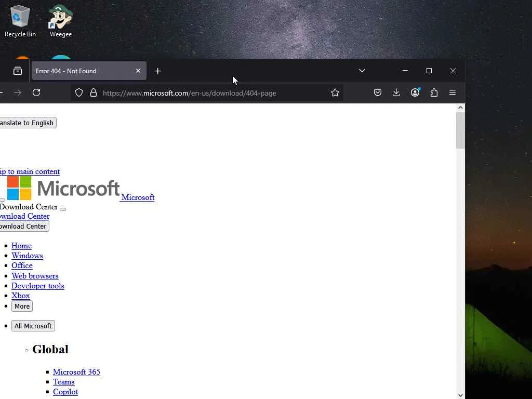This screenshot has width=532, height=399.
Task: Open the downloads panel icon
Action: (396, 92)
